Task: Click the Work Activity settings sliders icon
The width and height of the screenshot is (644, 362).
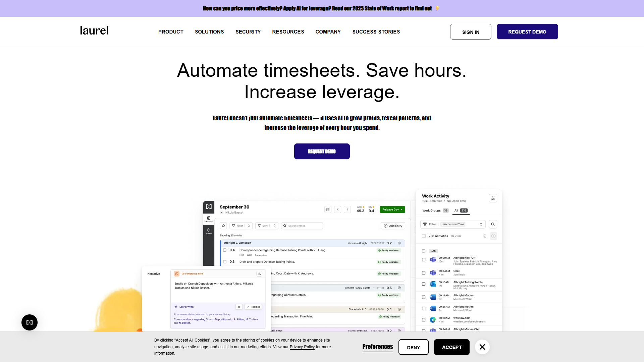Action: coord(493,198)
